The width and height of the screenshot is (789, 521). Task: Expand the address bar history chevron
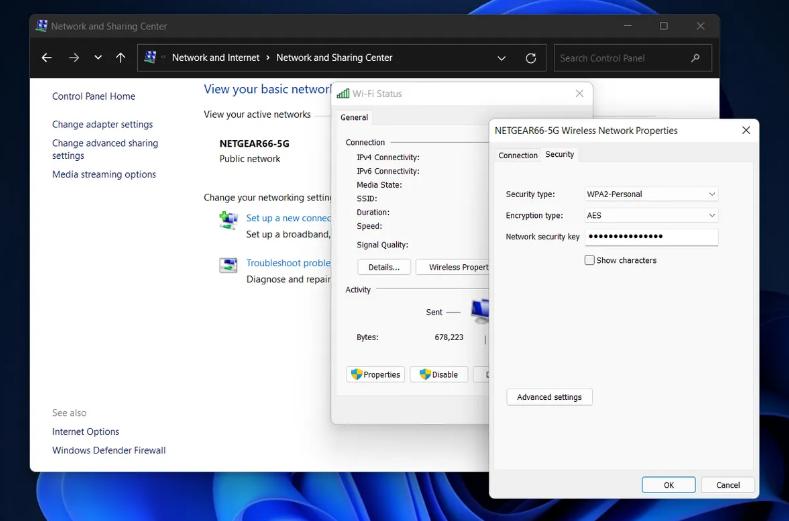click(x=501, y=58)
